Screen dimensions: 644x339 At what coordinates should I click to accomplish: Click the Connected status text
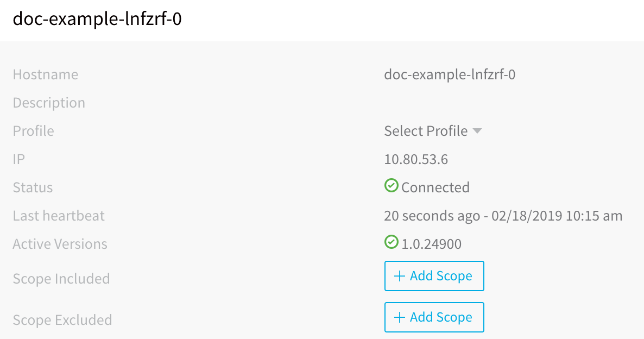[x=435, y=187]
